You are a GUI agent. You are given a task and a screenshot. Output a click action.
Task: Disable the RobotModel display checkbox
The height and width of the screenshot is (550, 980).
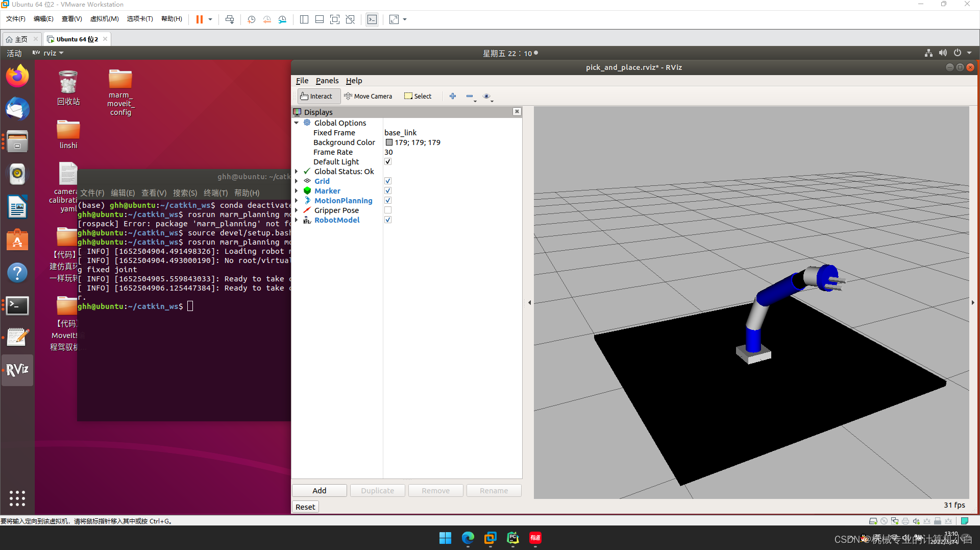(x=388, y=220)
